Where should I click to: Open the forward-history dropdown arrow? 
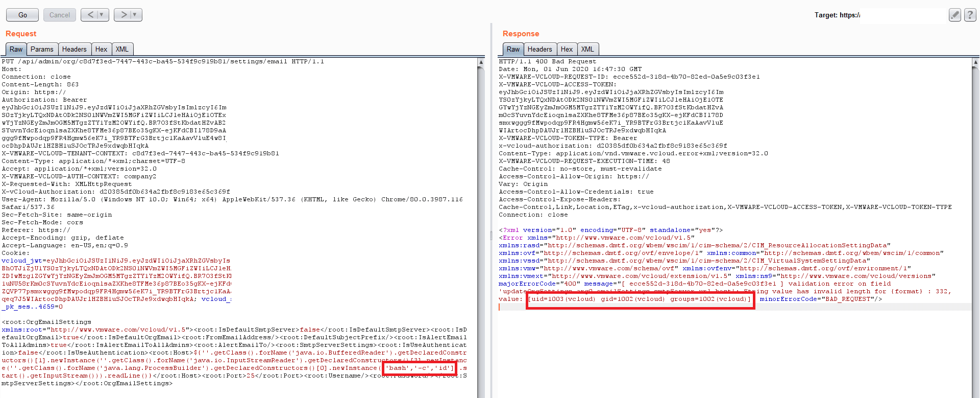(135, 15)
